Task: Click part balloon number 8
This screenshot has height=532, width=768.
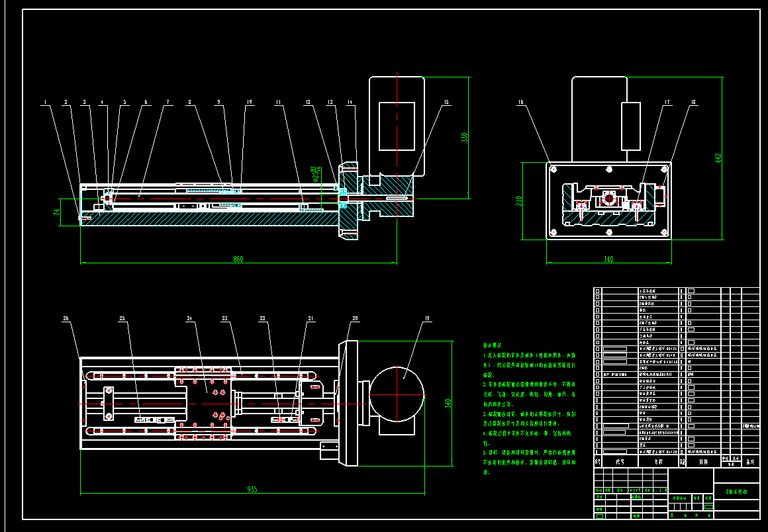Action: (x=189, y=103)
